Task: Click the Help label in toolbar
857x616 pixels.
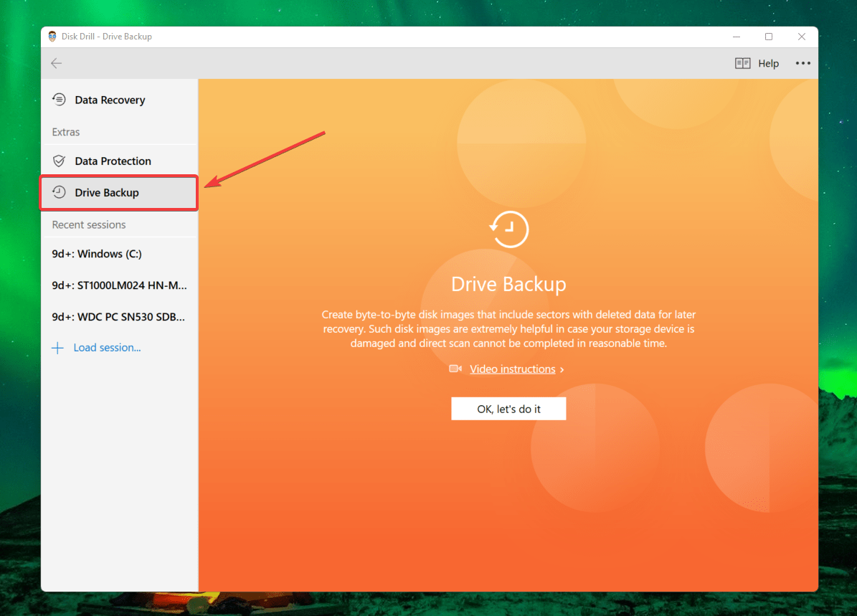Action: (768, 63)
